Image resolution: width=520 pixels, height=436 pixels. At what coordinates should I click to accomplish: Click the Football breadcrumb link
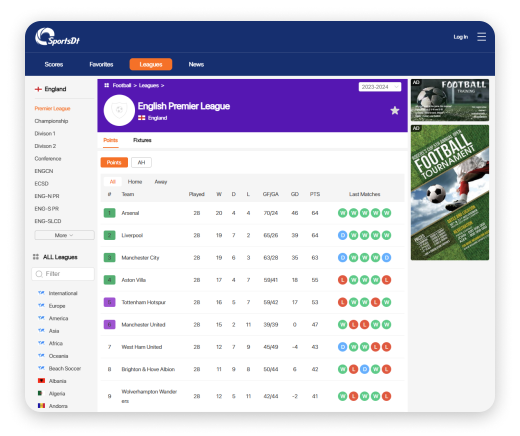(122, 85)
